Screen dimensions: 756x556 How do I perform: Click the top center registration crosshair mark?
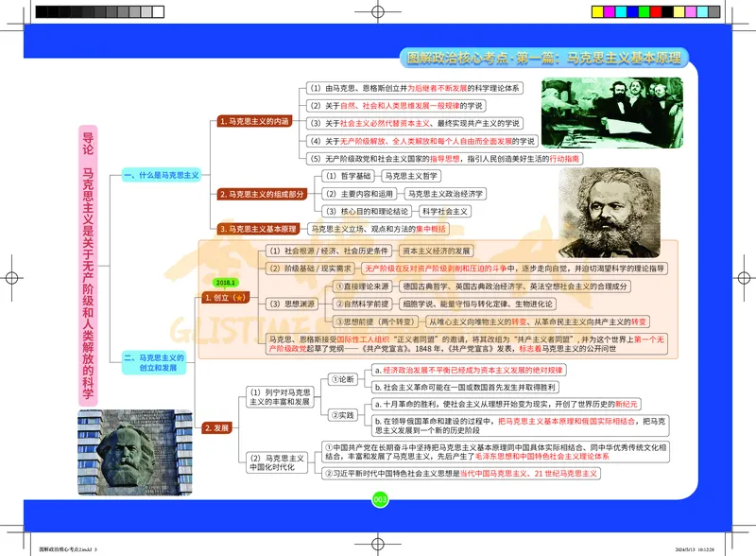click(378, 11)
